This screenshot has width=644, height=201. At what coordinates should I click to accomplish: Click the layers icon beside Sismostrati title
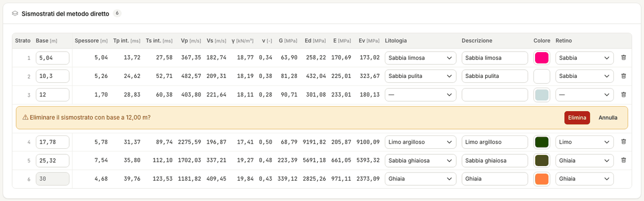[x=15, y=13]
